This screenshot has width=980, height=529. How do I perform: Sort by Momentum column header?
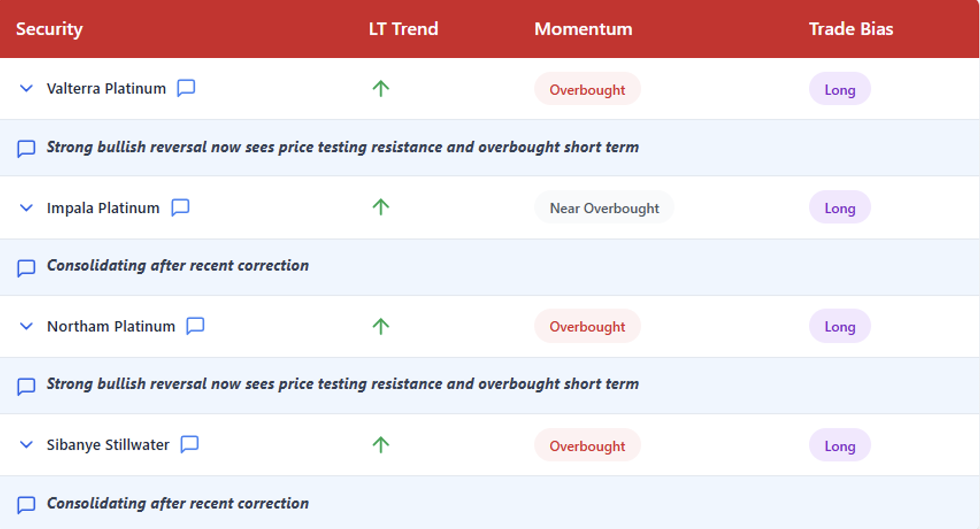click(583, 29)
